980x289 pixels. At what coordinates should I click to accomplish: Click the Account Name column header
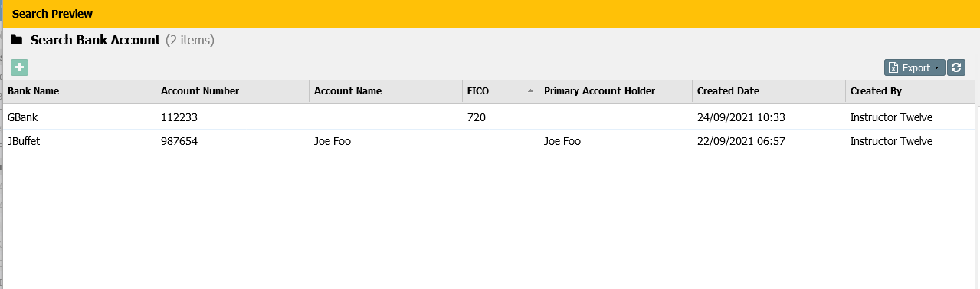coord(348,90)
